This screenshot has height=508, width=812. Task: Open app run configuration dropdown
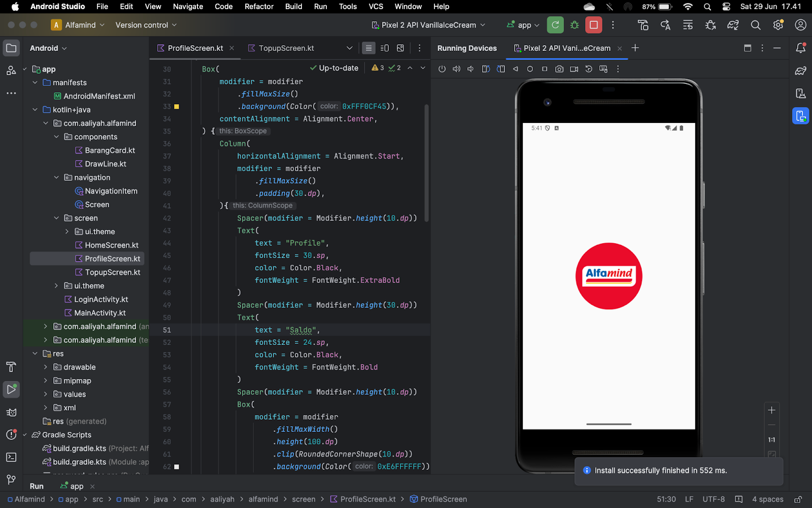click(523, 25)
